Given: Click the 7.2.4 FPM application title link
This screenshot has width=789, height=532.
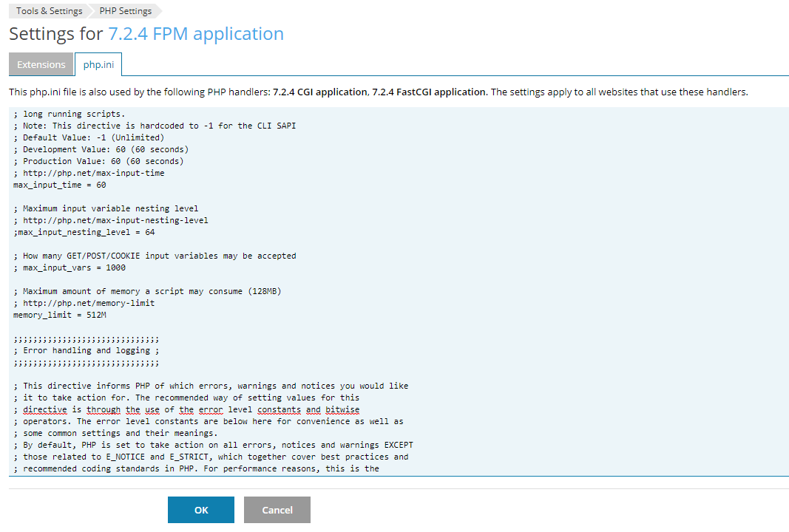Looking at the screenshot, I should point(196,34).
